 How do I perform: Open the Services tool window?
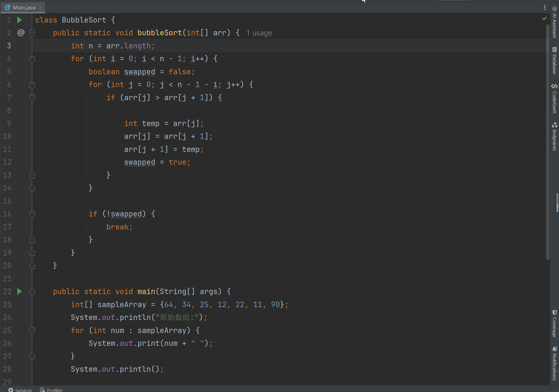click(x=20, y=390)
